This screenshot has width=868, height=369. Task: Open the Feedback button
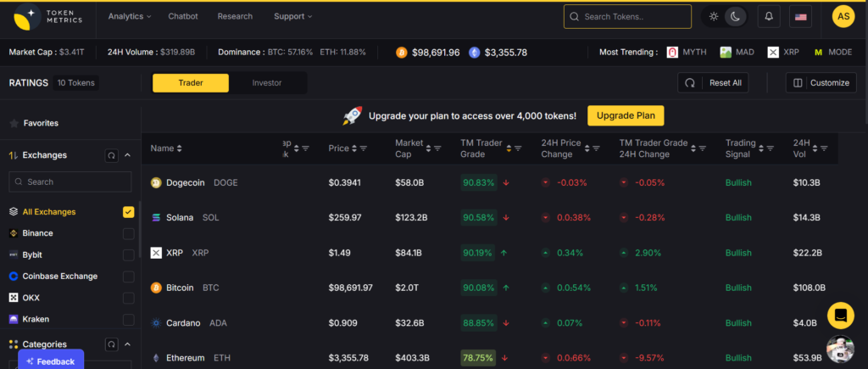pyautogui.click(x=50, y=360)
